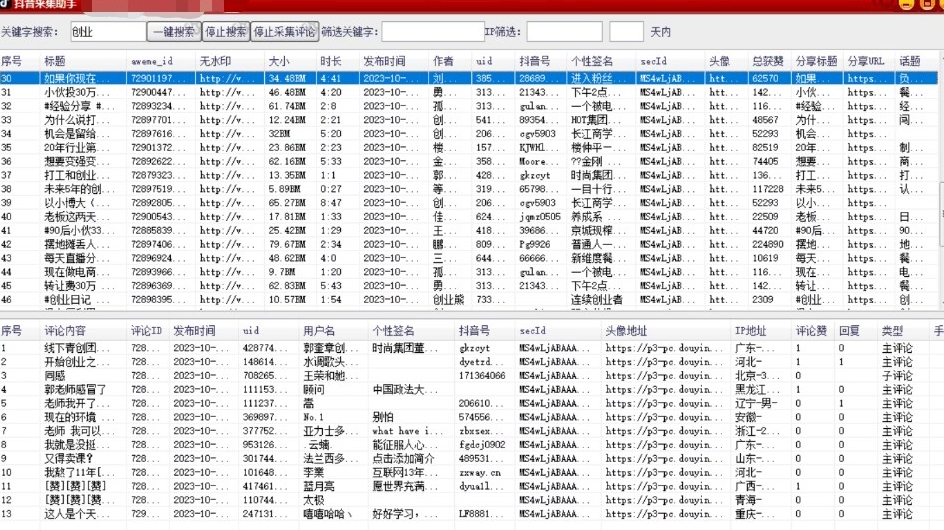
Task: Sort by the 总获赞 column header
Action: pyautogui.click(x=768, y=62)
